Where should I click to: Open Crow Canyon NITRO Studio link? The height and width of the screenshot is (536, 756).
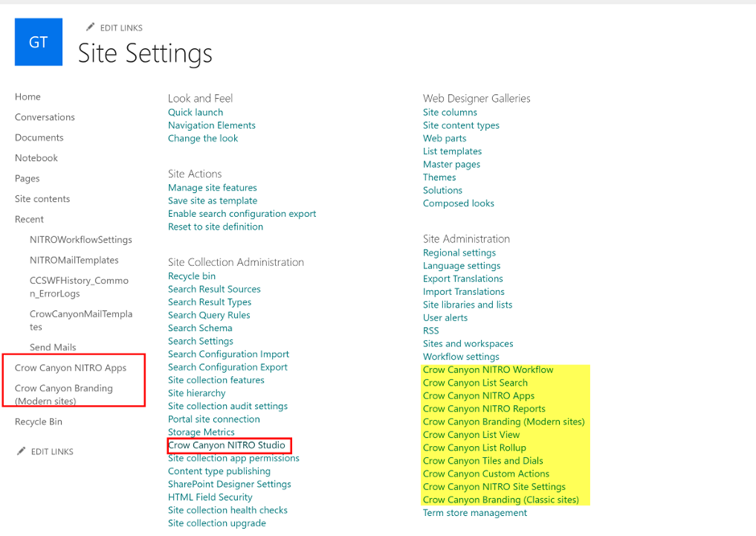click(227, 445)
